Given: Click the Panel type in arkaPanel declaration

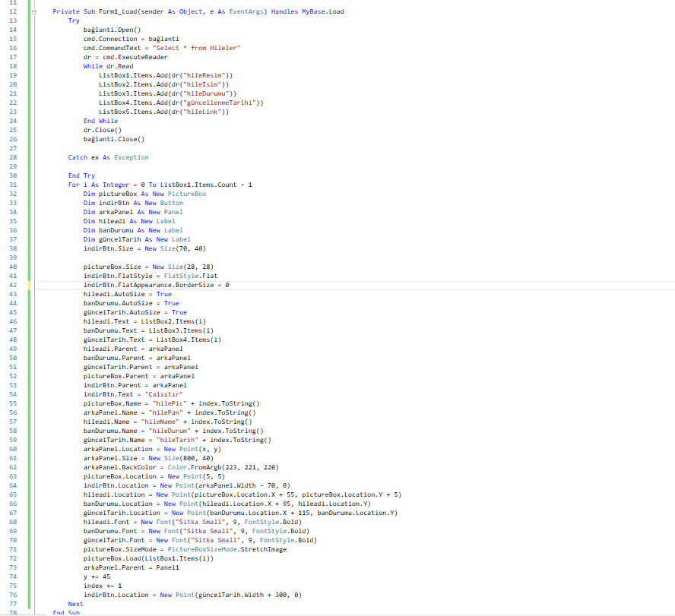Looking at the screenshot, I should click(x=173, y=212).
